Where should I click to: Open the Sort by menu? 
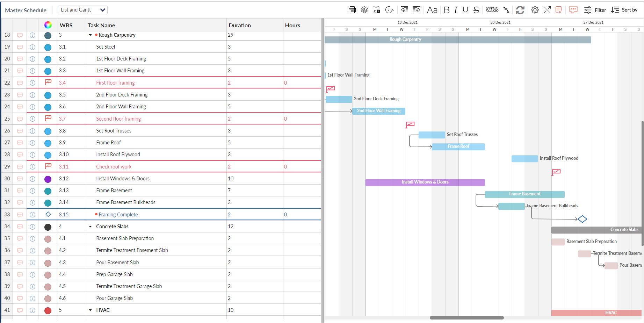point(625,10)
